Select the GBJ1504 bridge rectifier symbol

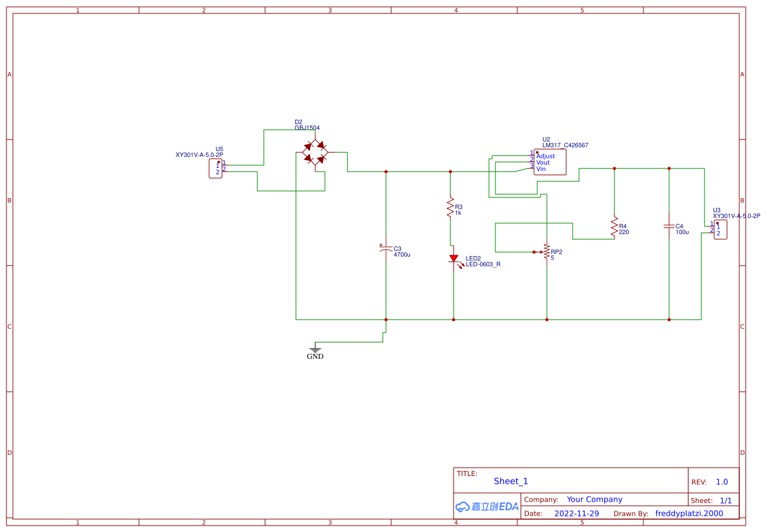click(x=314, y=153)
